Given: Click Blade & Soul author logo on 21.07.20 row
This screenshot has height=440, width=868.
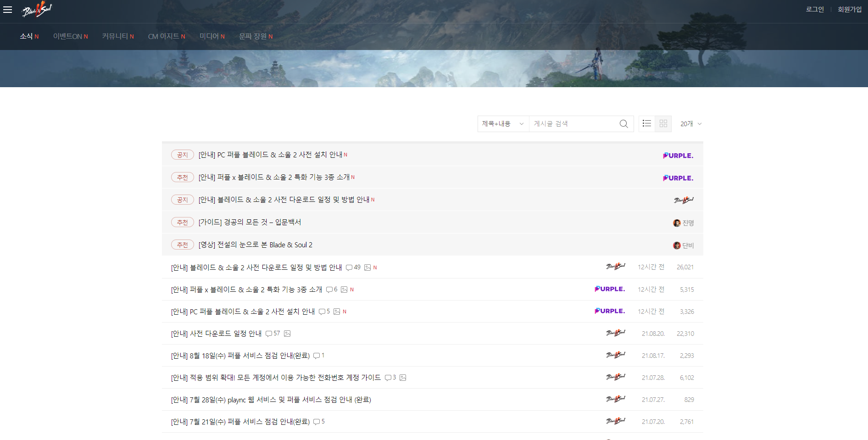Looking at the screenshot, I should tap(615, 421).
